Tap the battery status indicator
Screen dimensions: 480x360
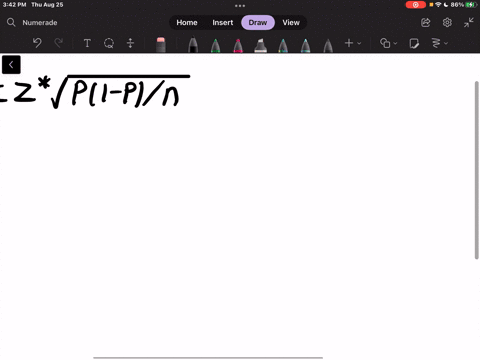471,5
